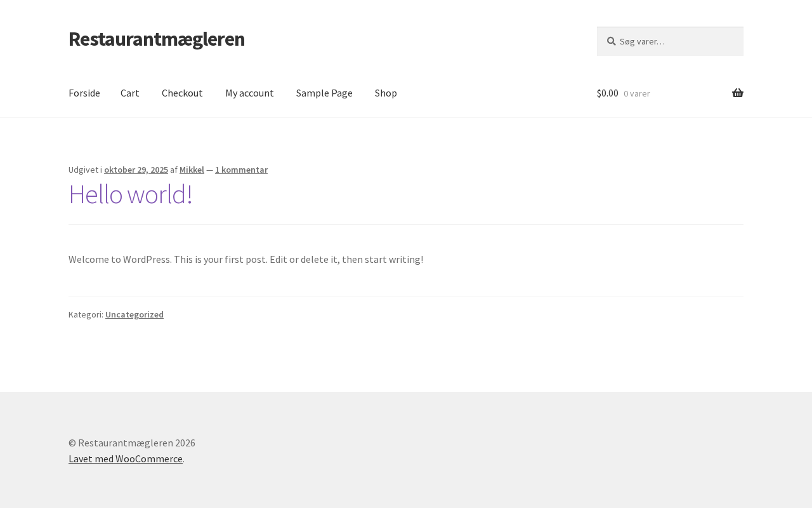Click the © Restaurantmægleren 2026 footer text
The image size is (812, 508).
[132, 443]
